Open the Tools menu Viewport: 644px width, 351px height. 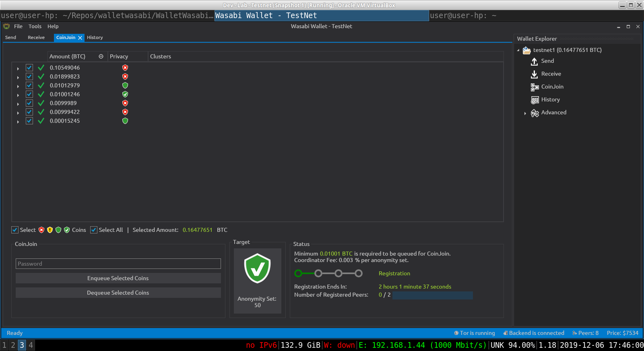click(35, 26)
